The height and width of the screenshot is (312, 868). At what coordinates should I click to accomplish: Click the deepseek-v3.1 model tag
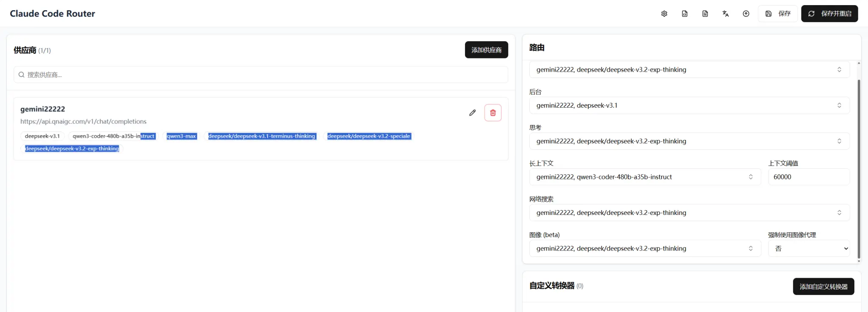click(42, 136)
